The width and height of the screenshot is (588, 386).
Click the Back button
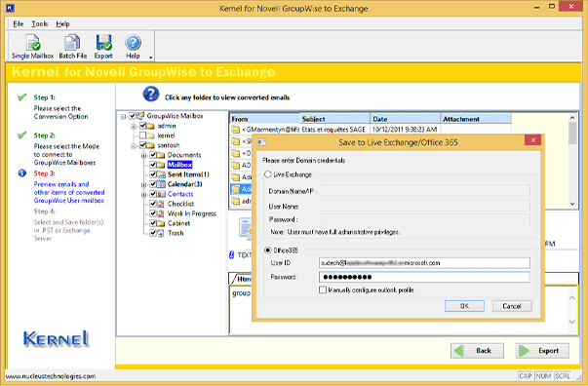pos(477,351)
